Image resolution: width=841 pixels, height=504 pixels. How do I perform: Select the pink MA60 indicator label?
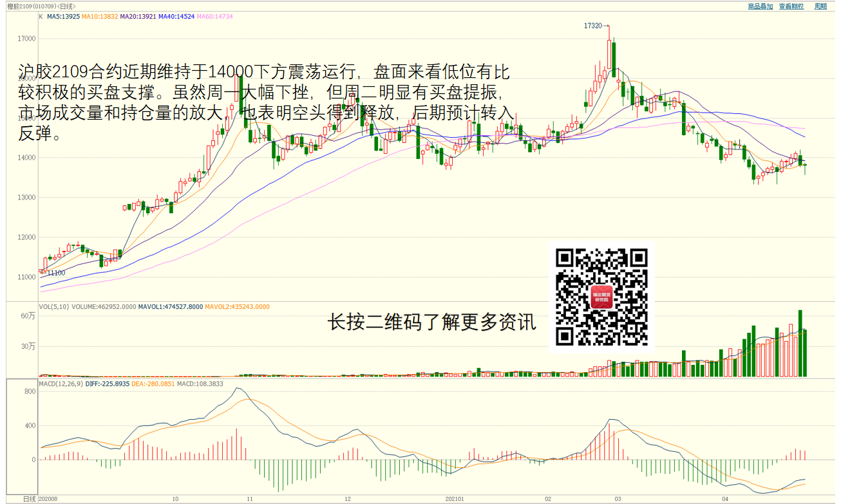[x=215, y=17]
